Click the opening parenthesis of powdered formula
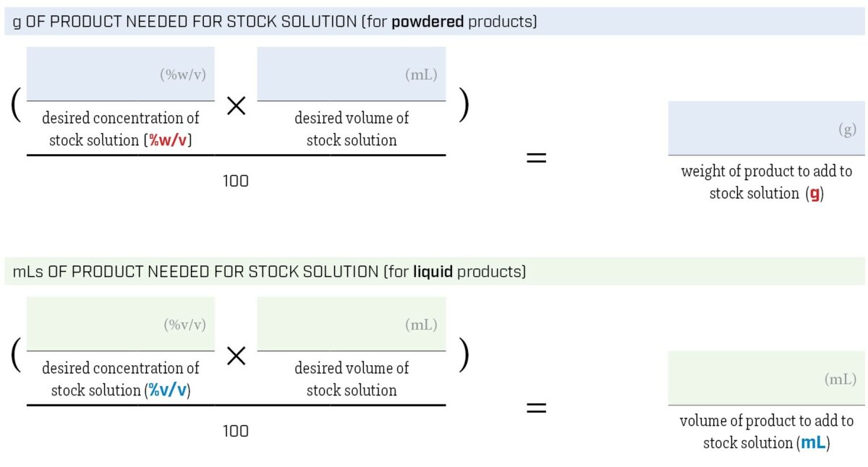Viewport: 868px width, 467px height. click(x=15, y=106)
